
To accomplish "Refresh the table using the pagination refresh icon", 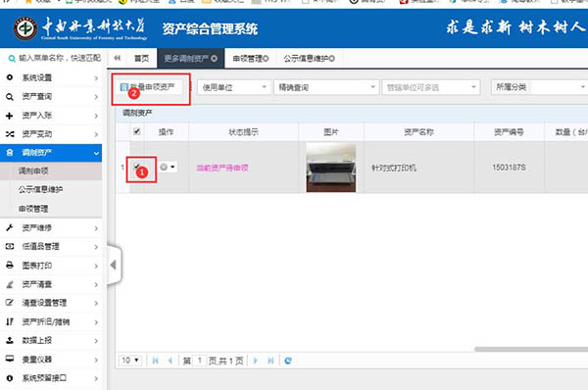I will tap(287, 361).
